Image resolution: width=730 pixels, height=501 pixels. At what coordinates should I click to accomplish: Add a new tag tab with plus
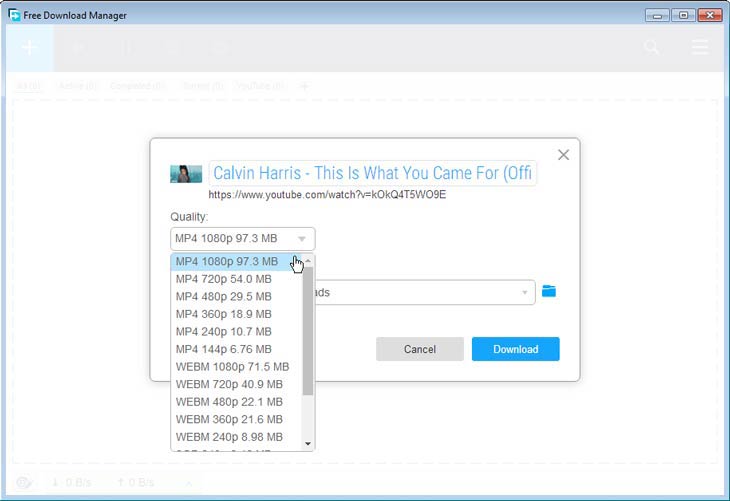point(304,86)
